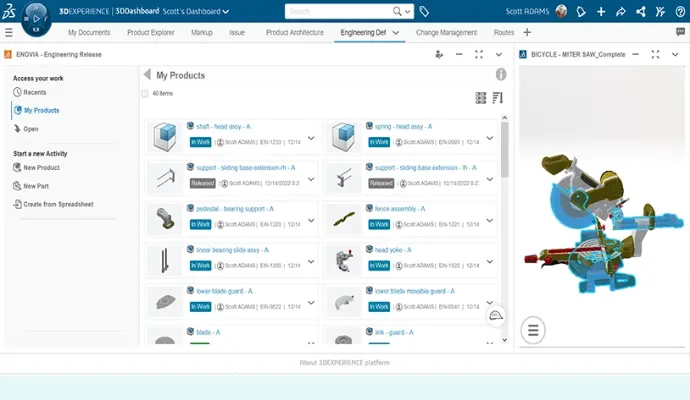
Task: Open the tools icon in top bar
Action: click(x=660, y=11)
